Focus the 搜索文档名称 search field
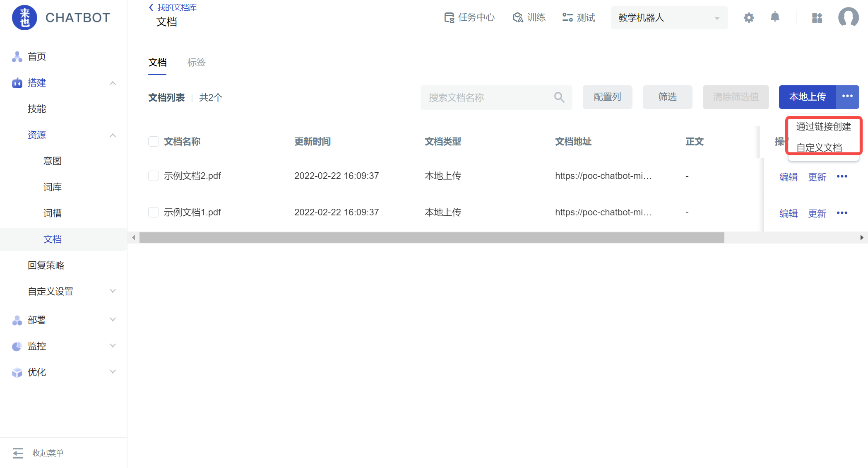The width and height of the screenshot is (868, 468). click(496, 97)
